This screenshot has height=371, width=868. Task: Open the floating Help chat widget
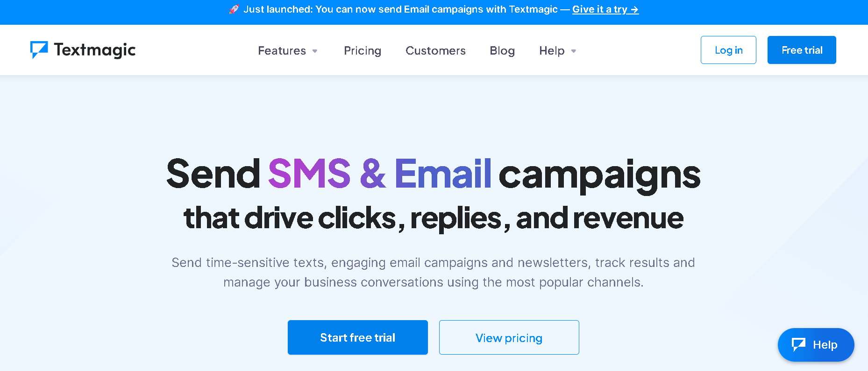point(816,345)
